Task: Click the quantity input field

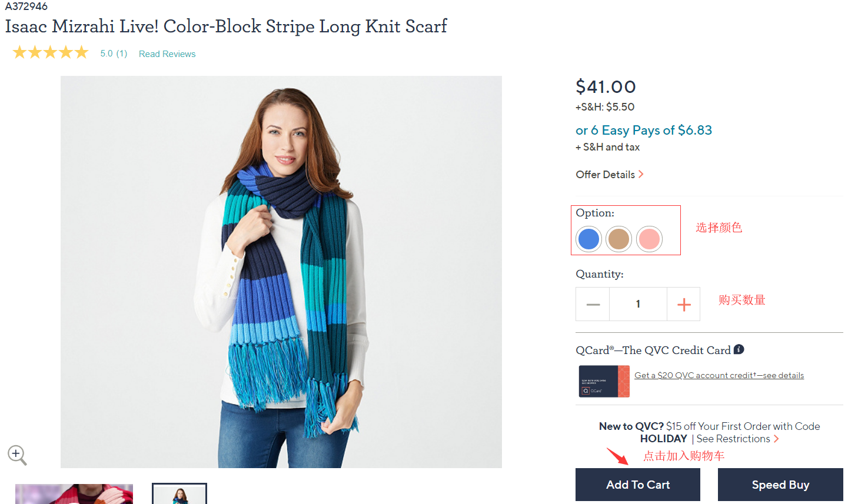Action: pos(638,304)
